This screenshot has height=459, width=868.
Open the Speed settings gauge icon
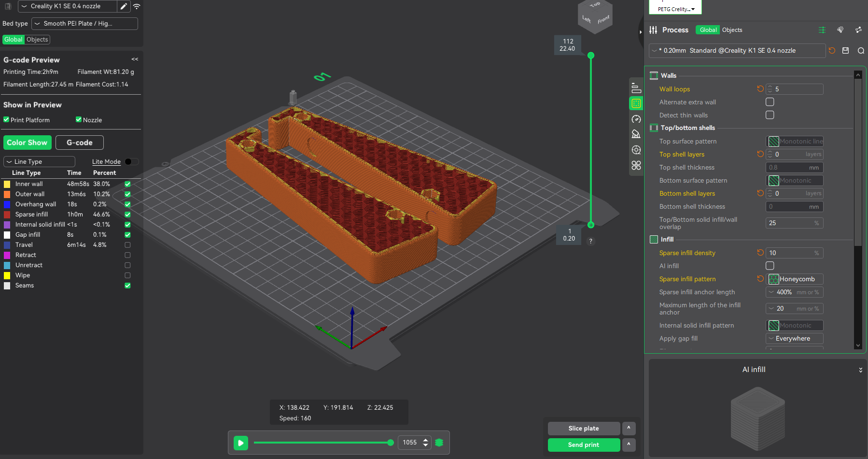(636, 119)
